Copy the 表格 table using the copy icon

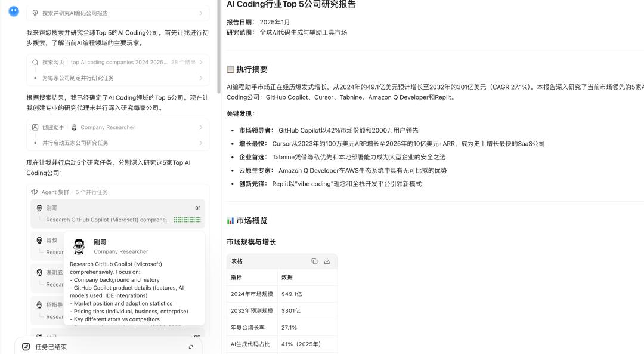pyautogui.click(x=315, y=261)
